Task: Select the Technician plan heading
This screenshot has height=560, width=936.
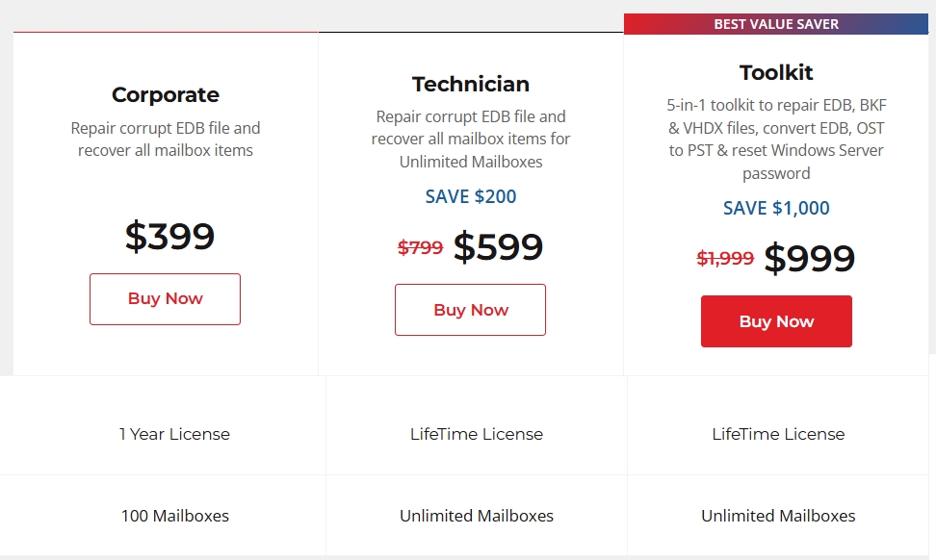Action: pyautogui.click(x=470, y=84)
